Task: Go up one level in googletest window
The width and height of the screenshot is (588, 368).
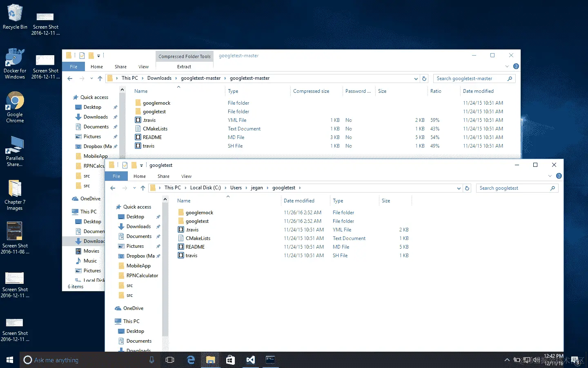Action: (143, 188)
